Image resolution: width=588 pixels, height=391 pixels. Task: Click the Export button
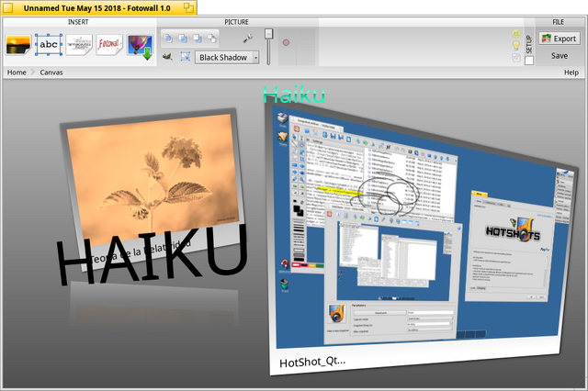click(560, 39)
